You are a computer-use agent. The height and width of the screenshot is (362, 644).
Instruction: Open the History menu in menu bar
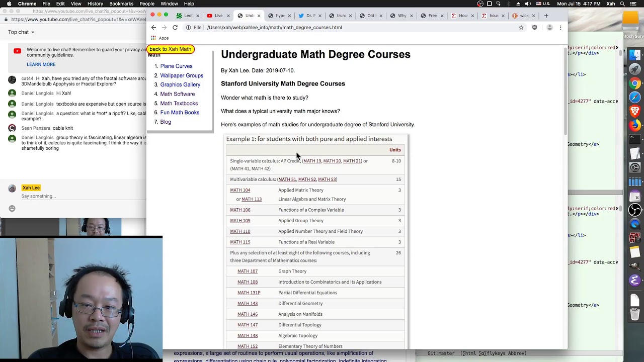[x=95, y=4]
